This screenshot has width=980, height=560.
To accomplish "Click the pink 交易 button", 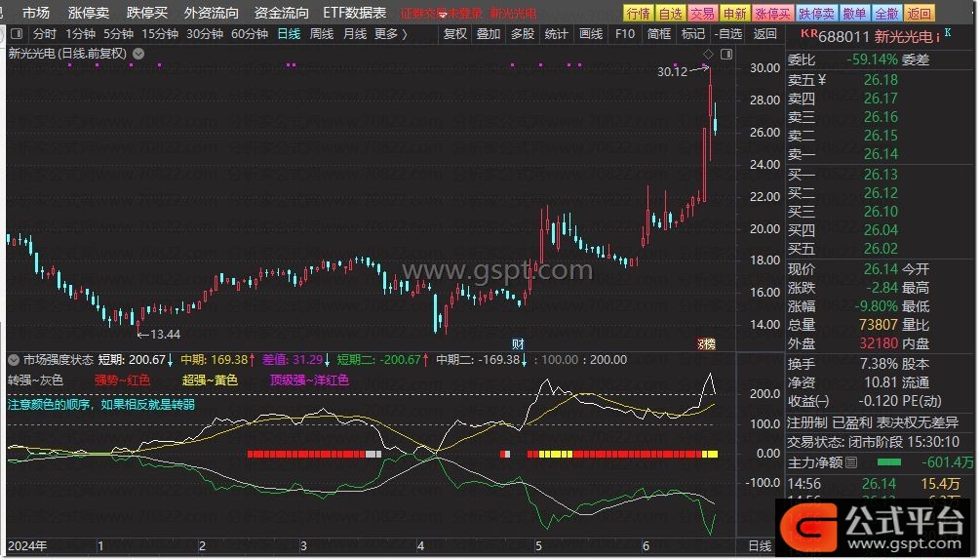I will pyautogui.click(x=702, y=13).
